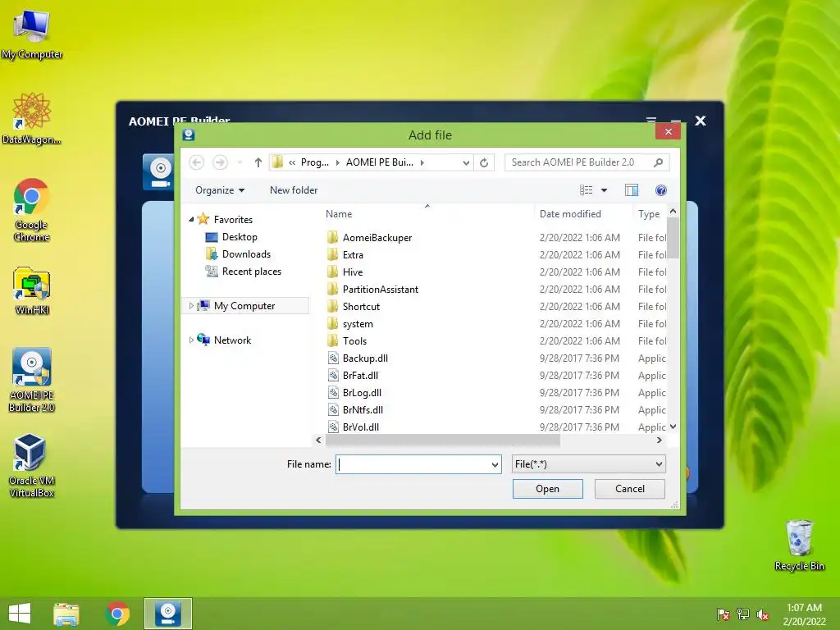Click the Windows Start button
Viewport: 840px width, 630px height.
pos(20,614)
